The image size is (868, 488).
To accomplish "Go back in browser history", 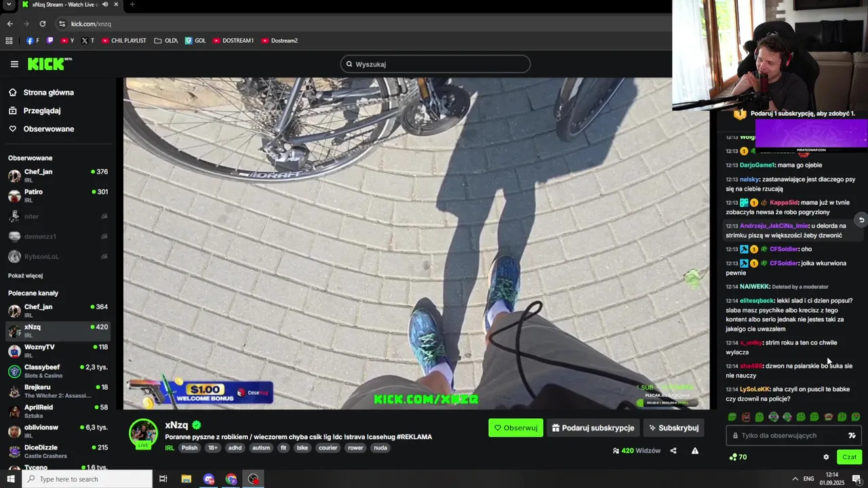I will (9, 24).
